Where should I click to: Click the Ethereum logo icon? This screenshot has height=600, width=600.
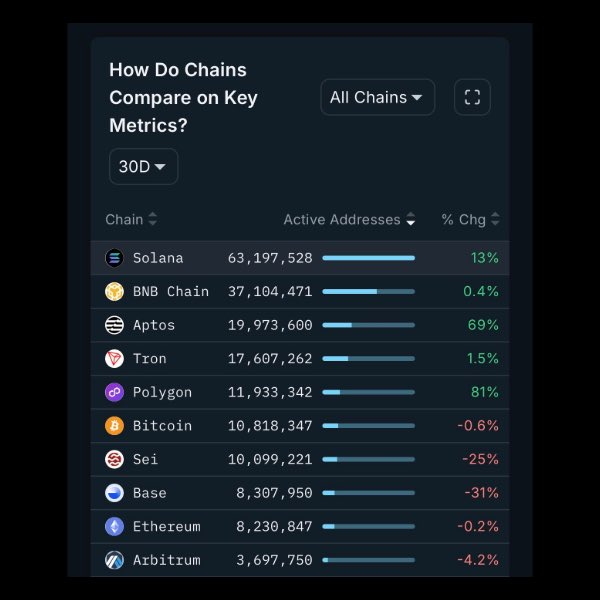pyautogui.click(x=114, y=526)
